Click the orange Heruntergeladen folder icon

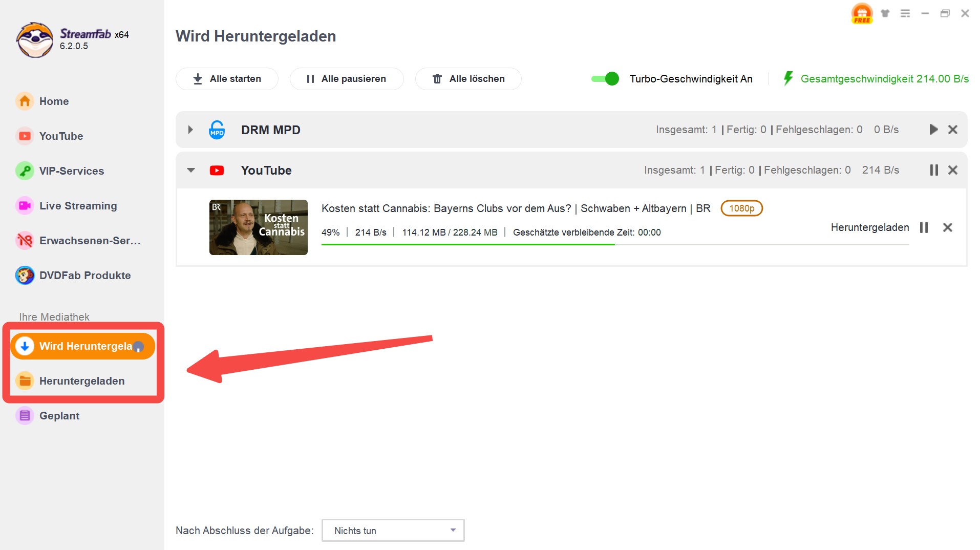25,381
